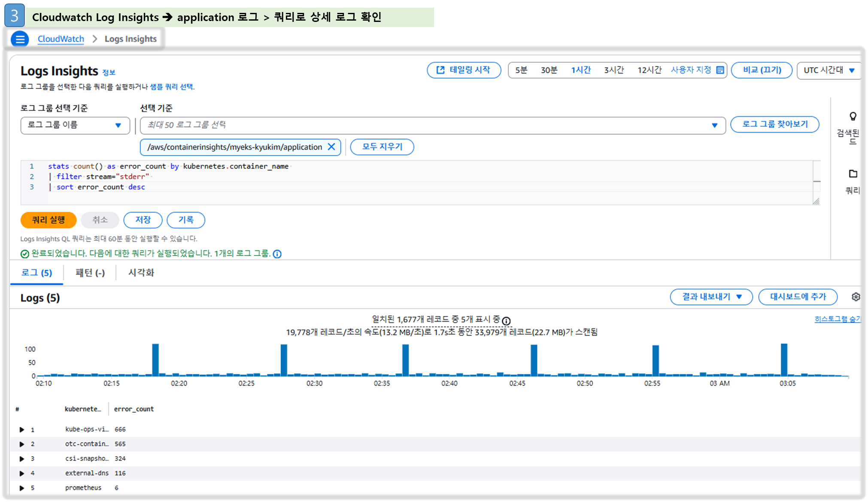Hide the histogram link
The height and width of the screenshot is (502, 868).
(x=837, y=319)
